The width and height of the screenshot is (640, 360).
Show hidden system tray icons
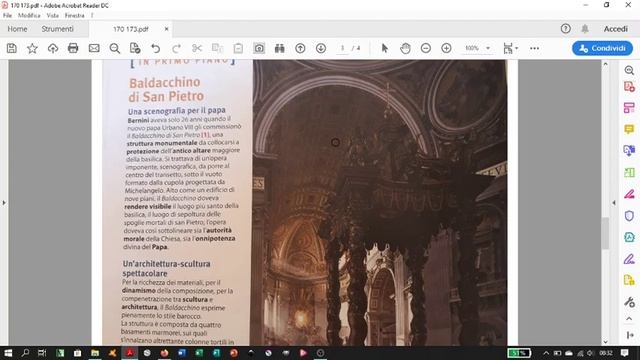point(546,353)
